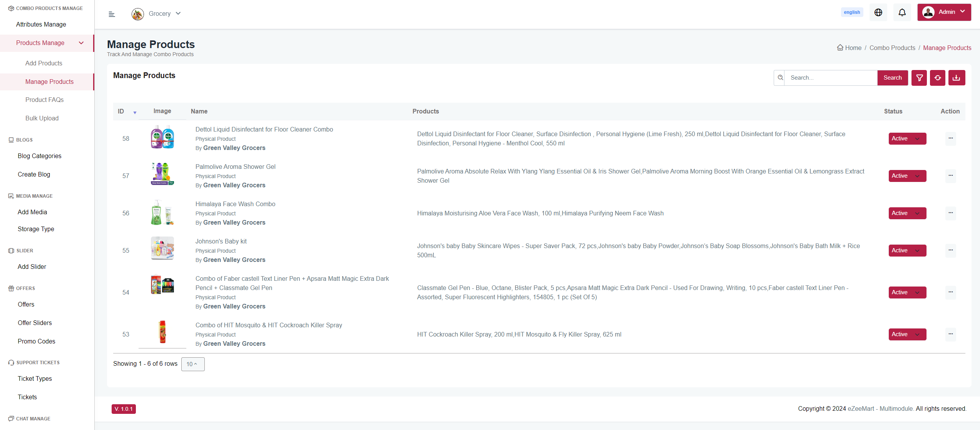Focus the Search text field
Viewport: 980px width, 430px height.
pyautogui.click(x=831, y=78)
